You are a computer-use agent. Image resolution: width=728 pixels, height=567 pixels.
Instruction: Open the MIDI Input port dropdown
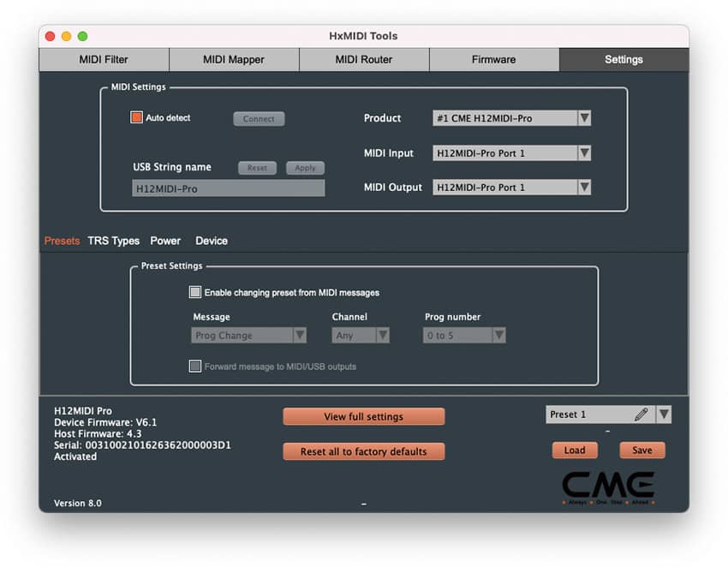coord(582,152)
